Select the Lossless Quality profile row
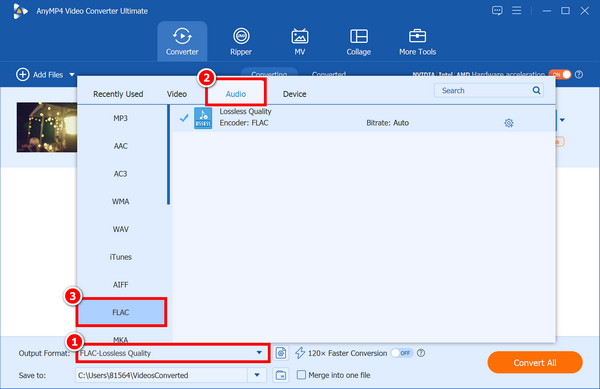This screenshot has width=600, height=389. click(x=364, y=119)
